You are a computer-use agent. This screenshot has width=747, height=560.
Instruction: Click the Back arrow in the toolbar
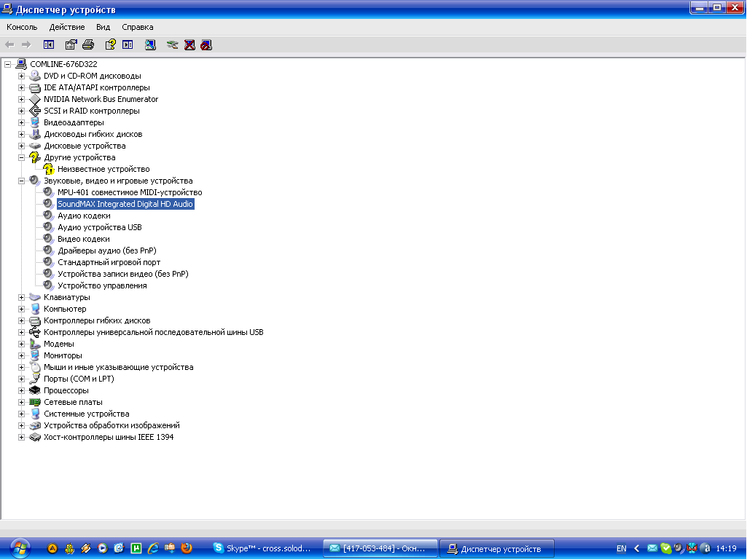coord(9,44)
